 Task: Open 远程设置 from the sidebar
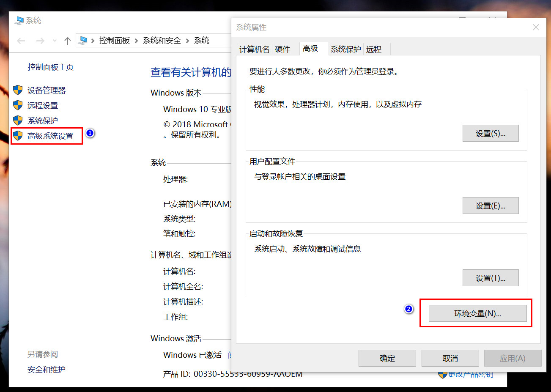point(43,105)
